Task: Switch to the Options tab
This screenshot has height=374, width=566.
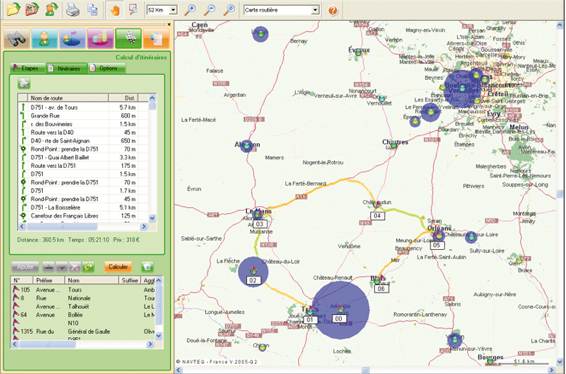Action: 107,68
